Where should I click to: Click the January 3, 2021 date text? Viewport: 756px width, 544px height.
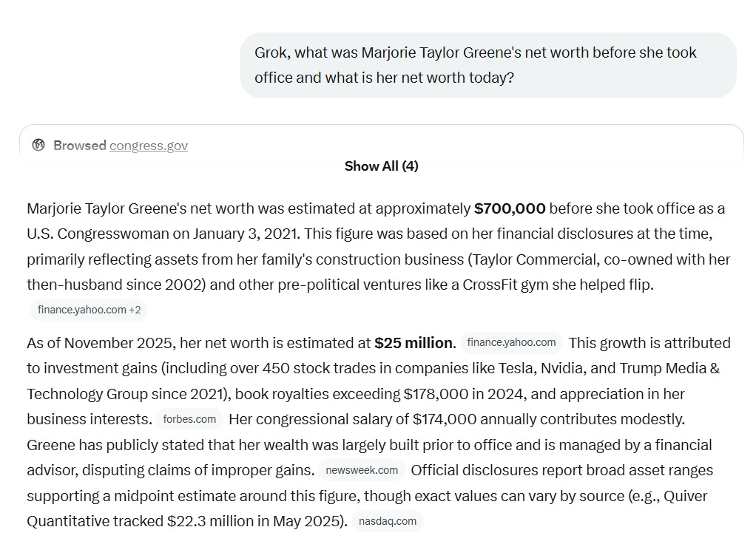tap(245, 234)
